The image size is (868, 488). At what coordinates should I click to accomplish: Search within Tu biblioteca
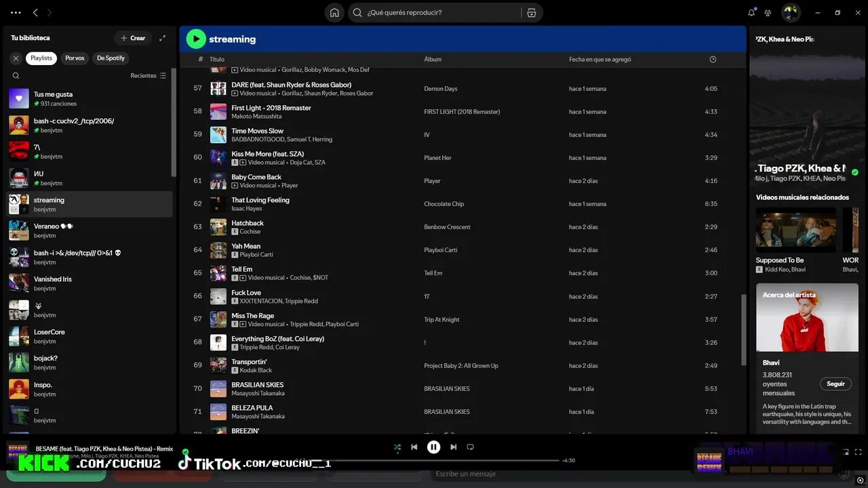[x=16, y=76]
